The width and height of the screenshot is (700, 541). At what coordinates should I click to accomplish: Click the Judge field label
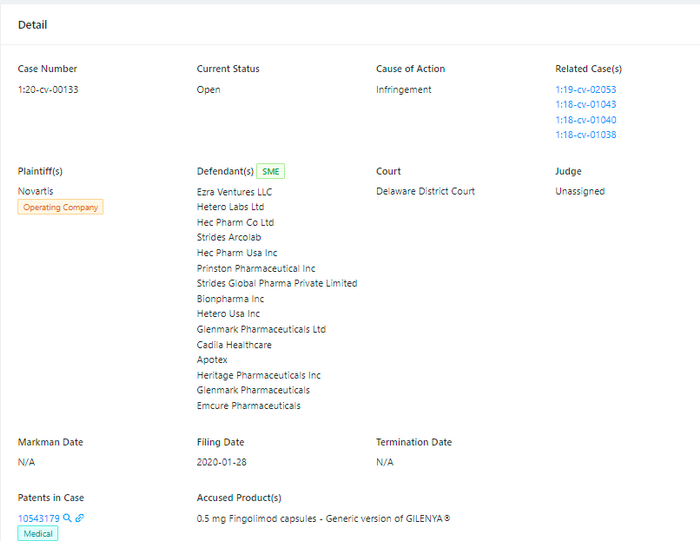(568, 171)
